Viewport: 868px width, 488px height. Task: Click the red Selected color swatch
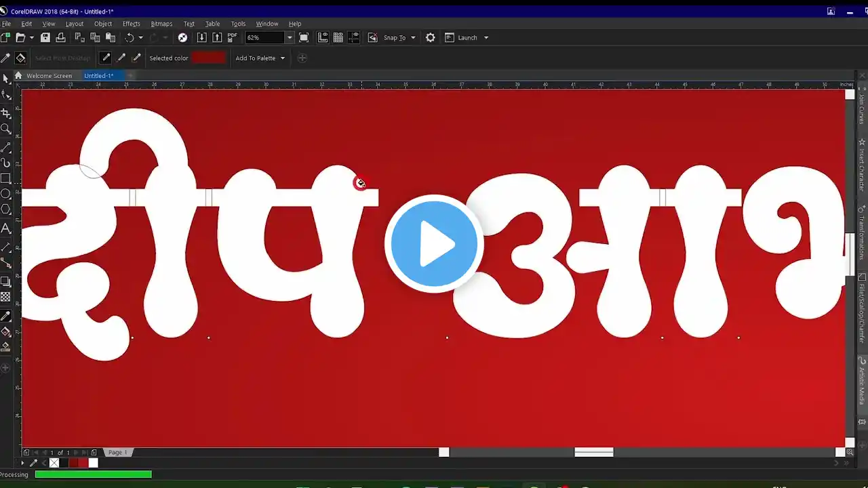(208, 58)
